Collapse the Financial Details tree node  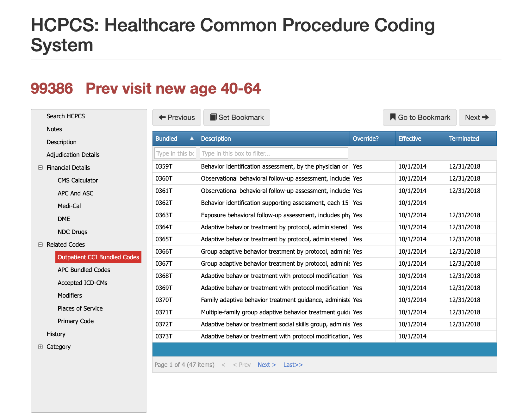pyautogui.click(x=40, y=168)
